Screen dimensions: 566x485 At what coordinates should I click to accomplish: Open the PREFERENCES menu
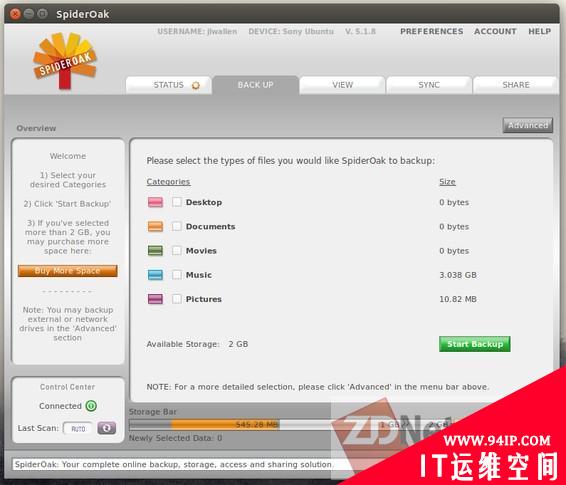pos(431,31)
